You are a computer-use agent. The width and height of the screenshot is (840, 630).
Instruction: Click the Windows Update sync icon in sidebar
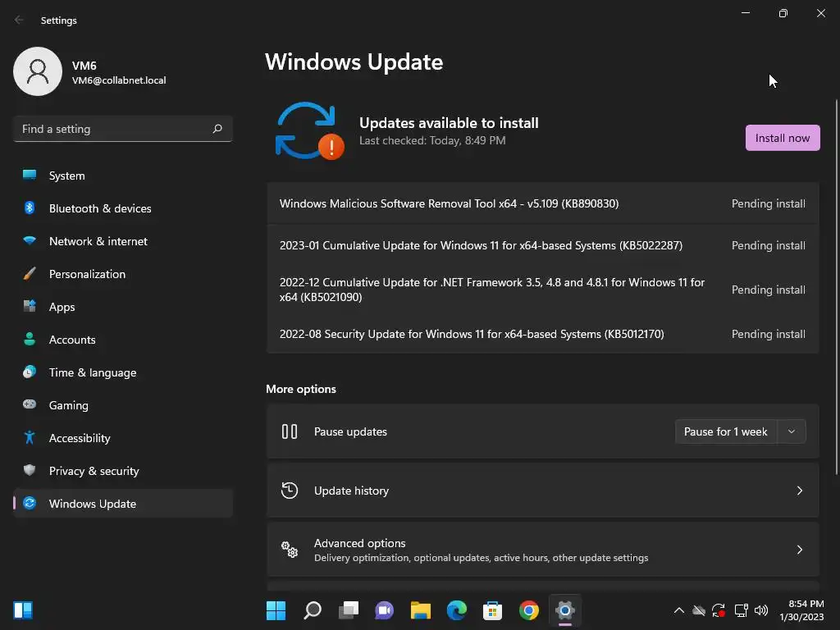[30, 503]
